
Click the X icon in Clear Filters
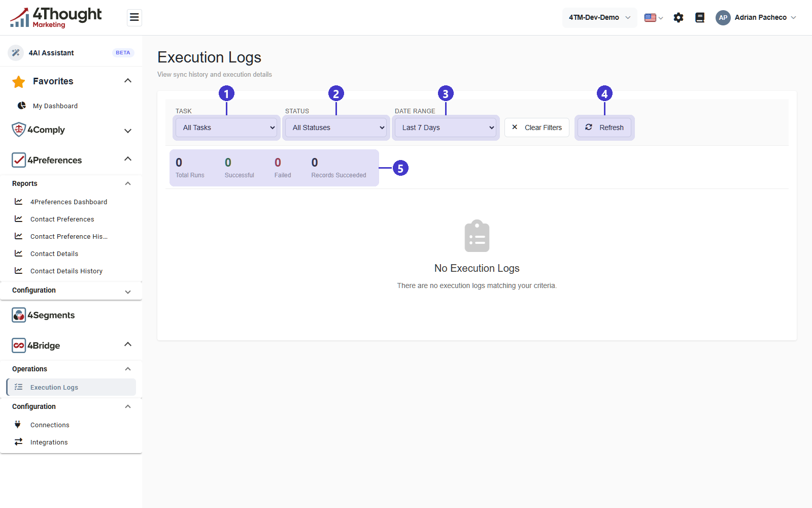(515, 128)
